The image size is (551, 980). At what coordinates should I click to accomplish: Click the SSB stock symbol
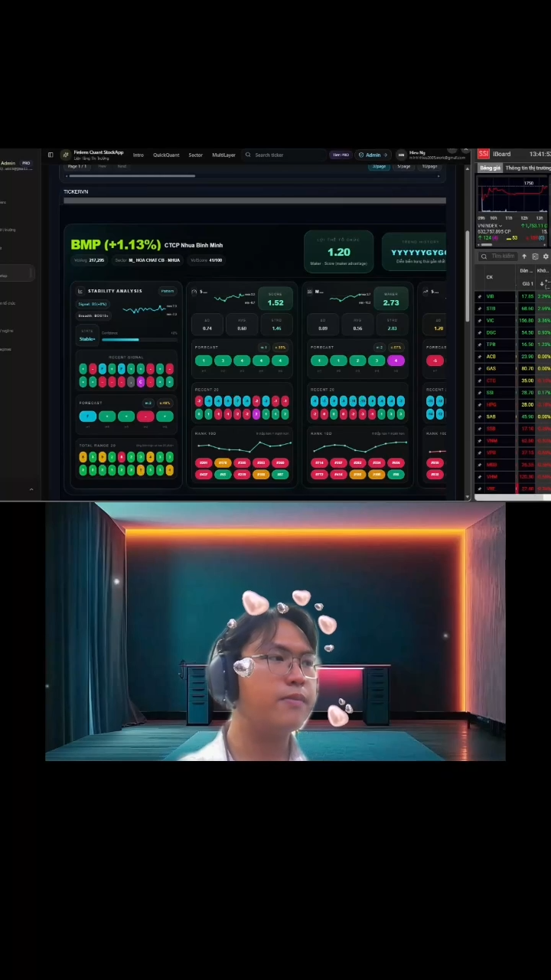pyautogui.click(x=491, y=429)
